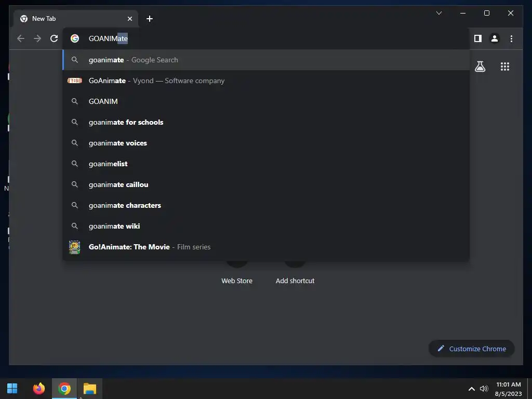532x399 pixels.
Task: Click search icon beside 'goanimate voices'
Action: (75, 143)
